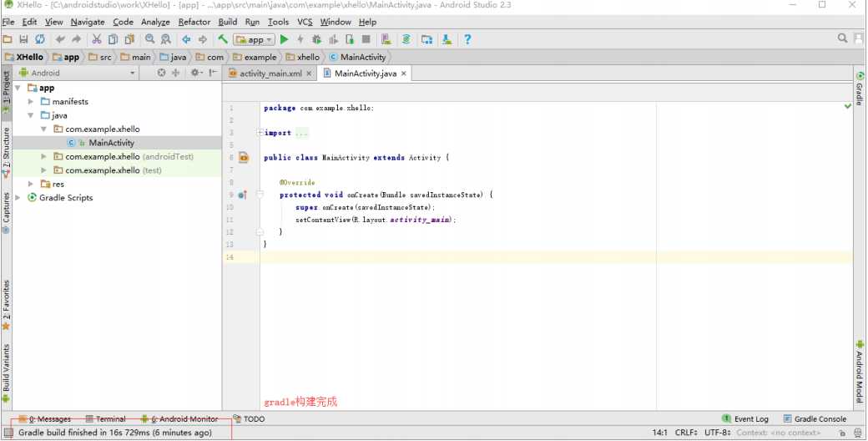This screenshot has height=441, width=868.
Task: Save all files with the floppy icon
Action: [24, 39]
